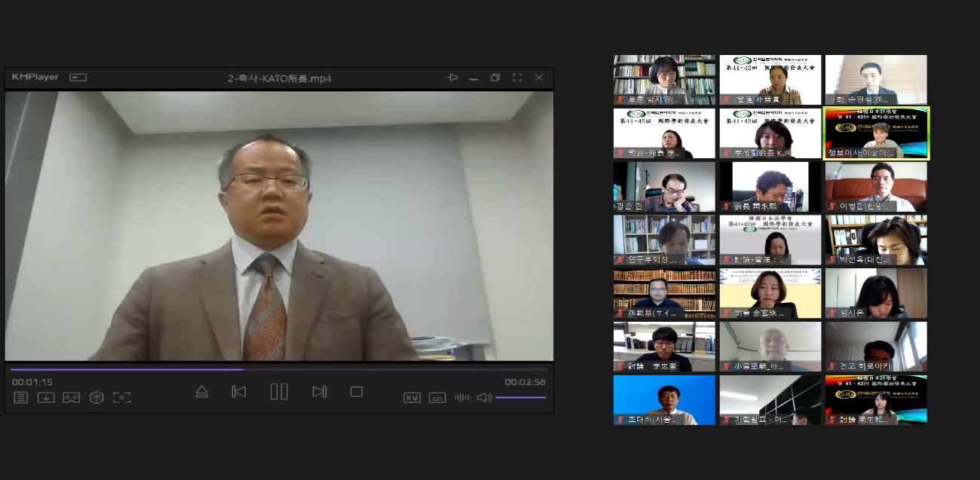Open the playlist panel icon
980x480 pixels.
pos(21,397)
